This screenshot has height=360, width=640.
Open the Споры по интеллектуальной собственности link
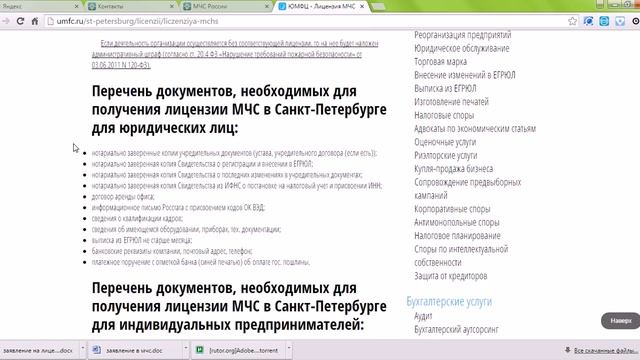pyautogui.click(x=461, y=256)
